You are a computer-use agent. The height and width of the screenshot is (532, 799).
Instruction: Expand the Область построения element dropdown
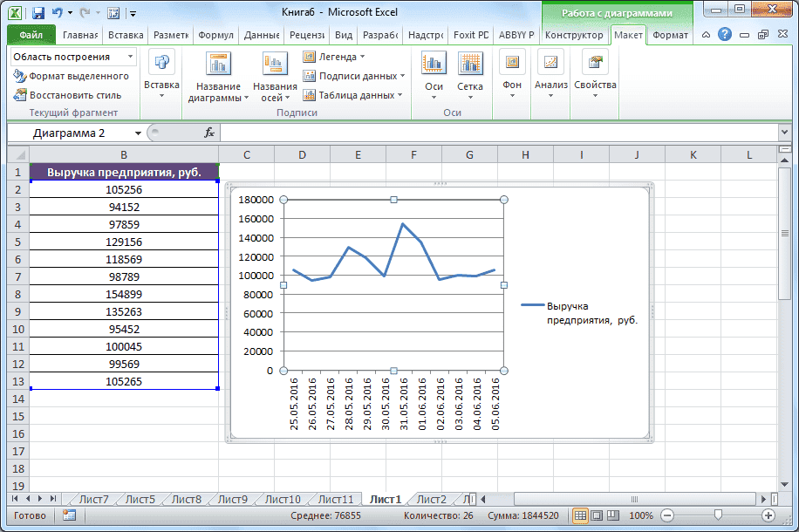(131, 57)
